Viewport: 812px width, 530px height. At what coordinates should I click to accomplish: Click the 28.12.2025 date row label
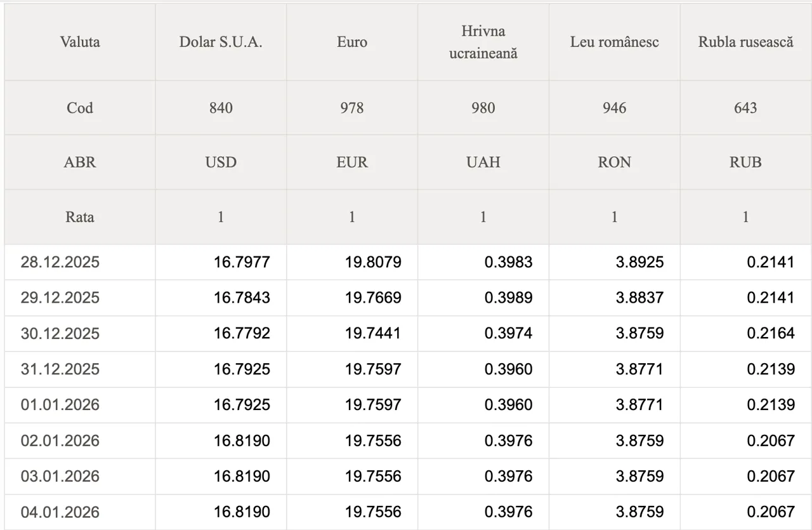coord(60,262)
